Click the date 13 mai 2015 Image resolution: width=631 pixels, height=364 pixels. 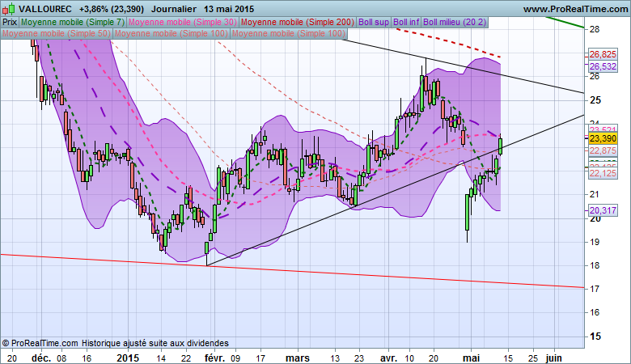229,9
